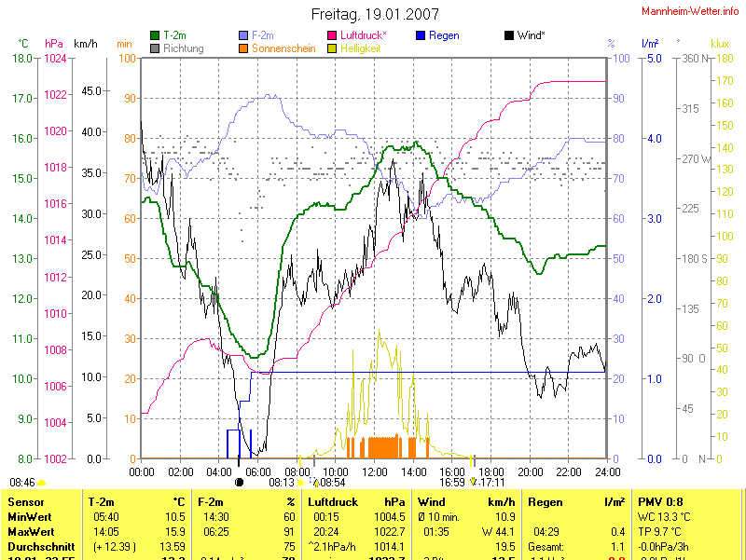Open the Mannheim-Wetter.info link
The width and height of the screenshot is (746, 560).
(690, 11)
